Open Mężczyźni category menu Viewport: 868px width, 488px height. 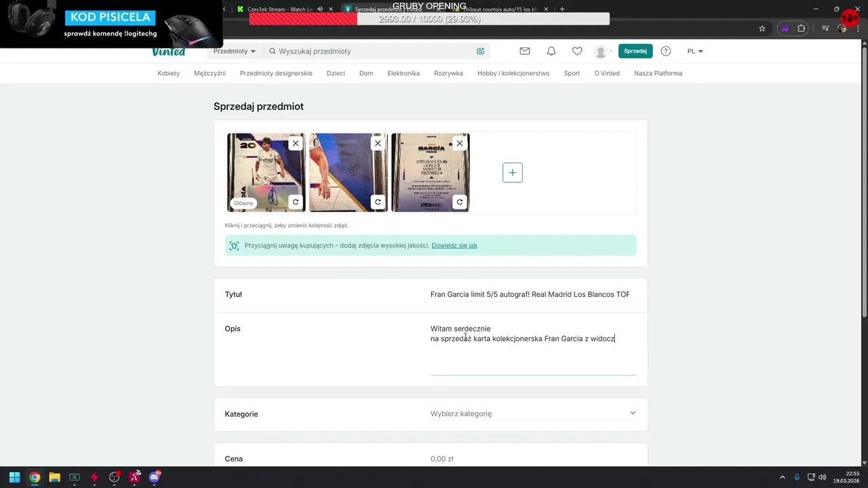coord(210,73)
